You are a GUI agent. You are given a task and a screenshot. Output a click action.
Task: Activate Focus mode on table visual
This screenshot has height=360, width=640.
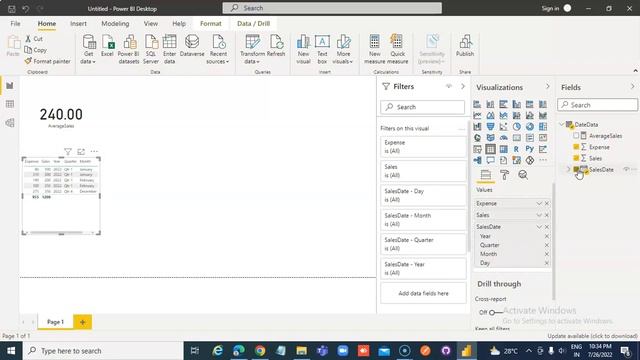[81, 151]
